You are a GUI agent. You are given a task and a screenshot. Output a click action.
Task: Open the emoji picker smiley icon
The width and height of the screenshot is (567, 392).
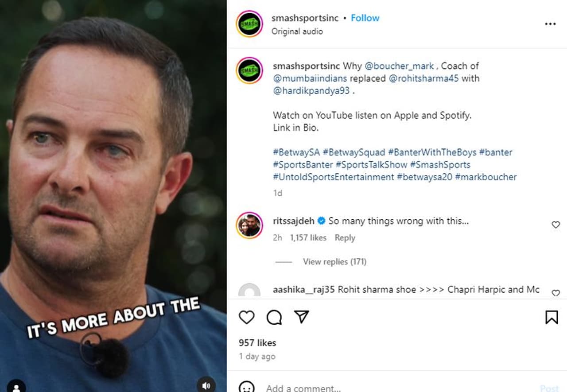click(247, 388)
